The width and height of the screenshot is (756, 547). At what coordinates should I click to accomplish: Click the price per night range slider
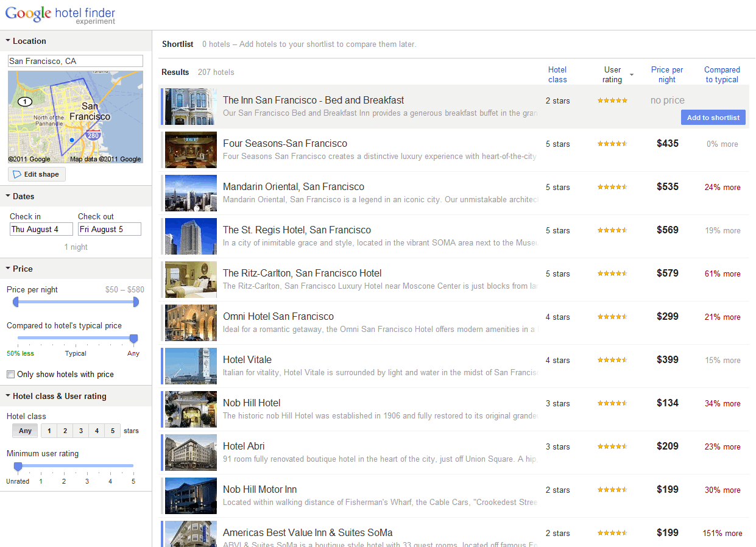click(76, 301)
